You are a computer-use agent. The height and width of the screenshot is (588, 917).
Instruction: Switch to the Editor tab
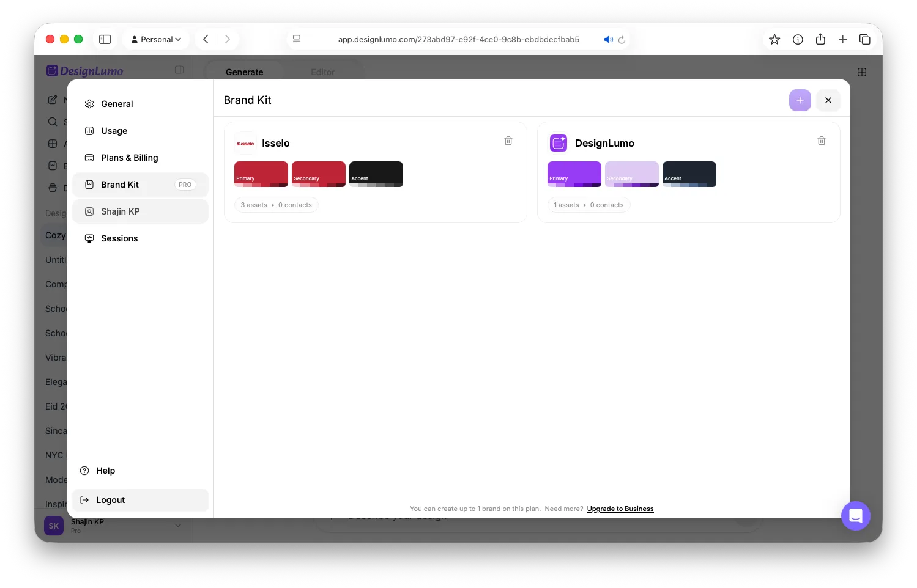[x=323, y=72]
